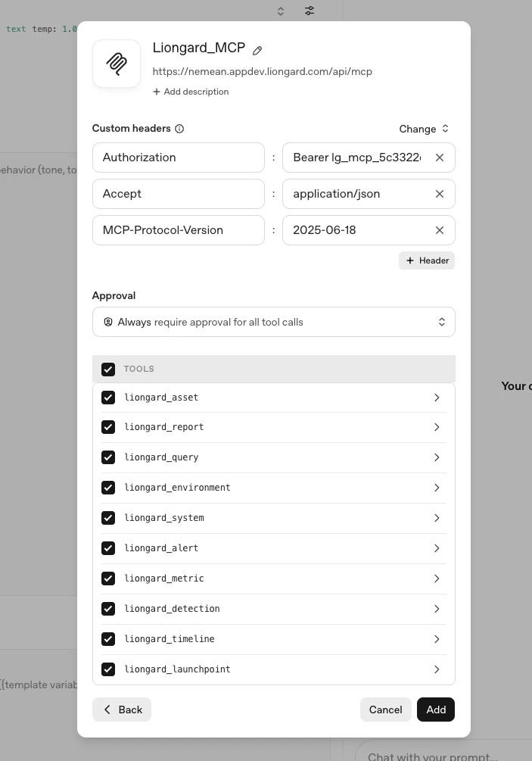
Task: Click the Liongard_MCP server logo icon
Action: (x=117, y=64)
